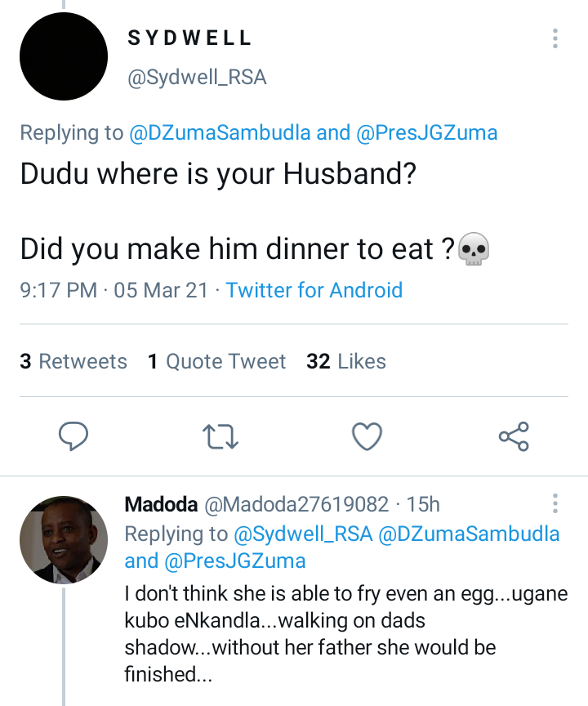Screen dimensions: 588x706
Task: Open @Sydwell_RSA mention in Madoda's reply
Action: (303, 534)
